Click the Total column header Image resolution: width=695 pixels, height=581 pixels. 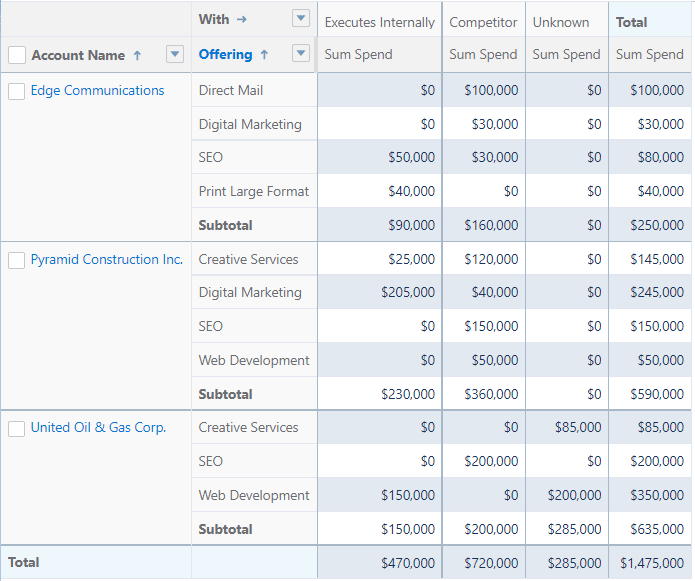click(631, 22)
